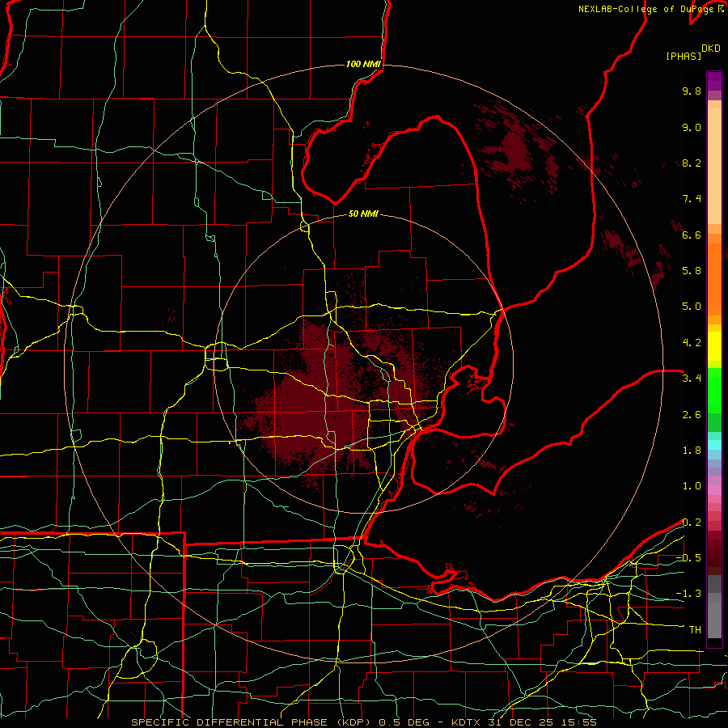
Task: Pick the bright green segment of color bar
Action: click(x=714, y=391)
